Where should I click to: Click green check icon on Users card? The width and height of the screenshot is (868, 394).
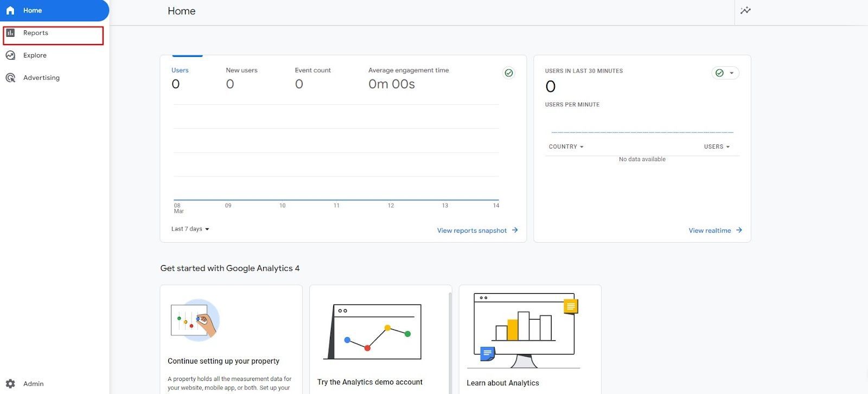pyautogui.click(x=509, y=73)
